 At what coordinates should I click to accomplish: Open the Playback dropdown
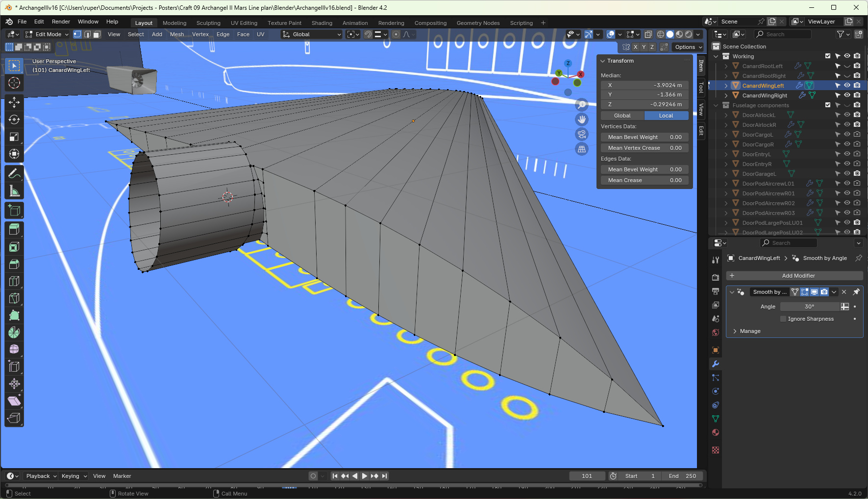point(41,476)
